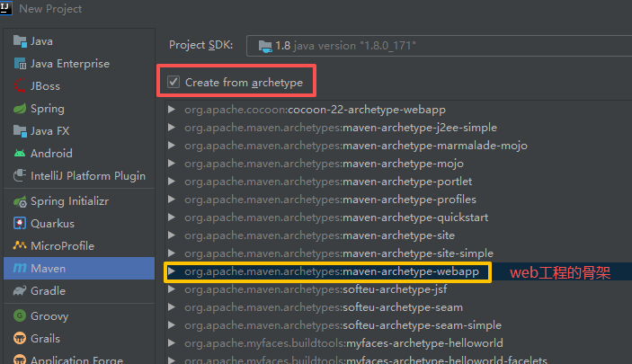Click the Android robot icon

click(20, 153)
